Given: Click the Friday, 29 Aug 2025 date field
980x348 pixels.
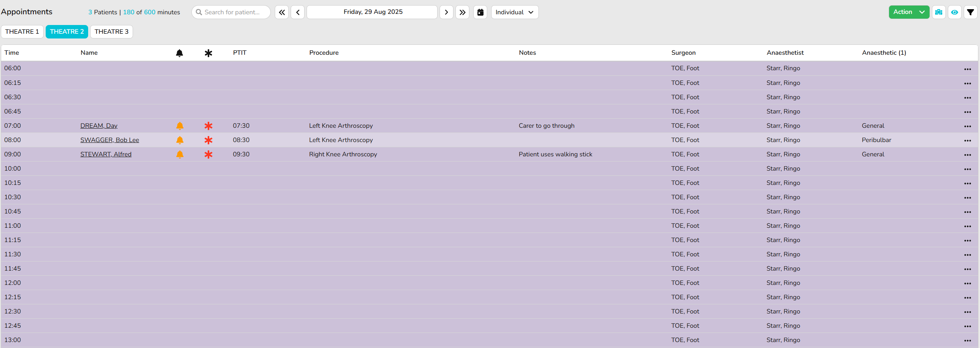Looking at the screenshot, I should [x=372, y=12].
